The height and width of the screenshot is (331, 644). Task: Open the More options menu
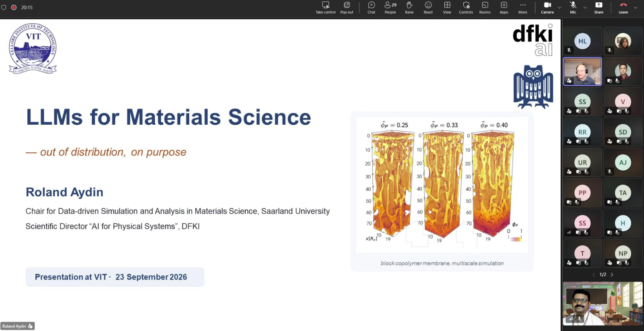click(x=523, y=8)
